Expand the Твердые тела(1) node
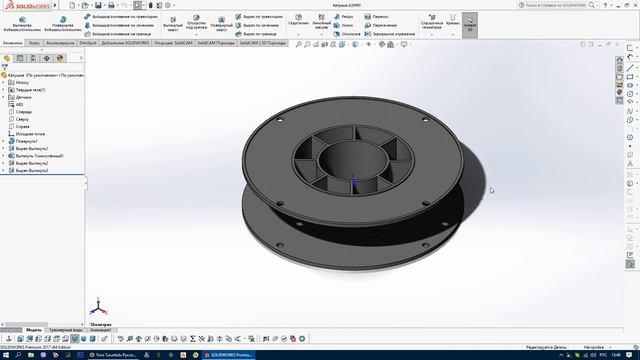 pyautogui.click(x=3, y=90)
